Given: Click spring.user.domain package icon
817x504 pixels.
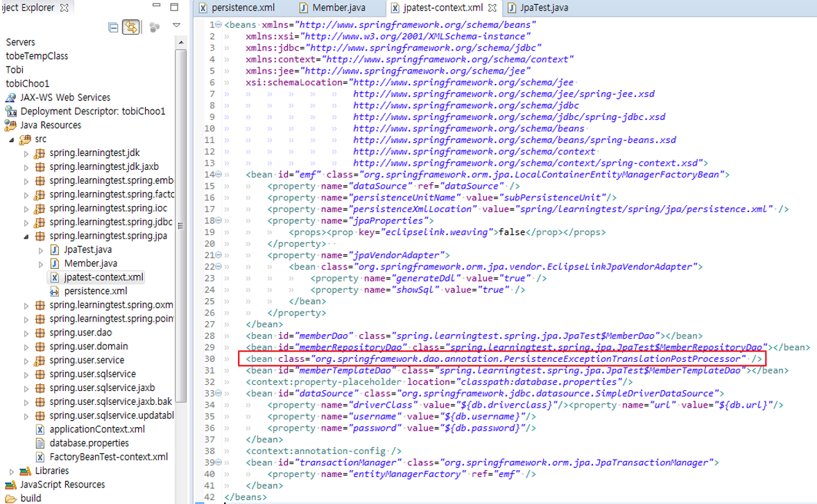Looking at the screenshot, I should tap(40, 347).
